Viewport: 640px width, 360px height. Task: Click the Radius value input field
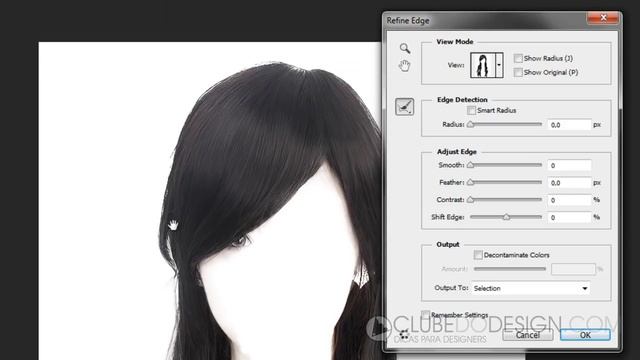pyautogui.click(x=569, y=125)
